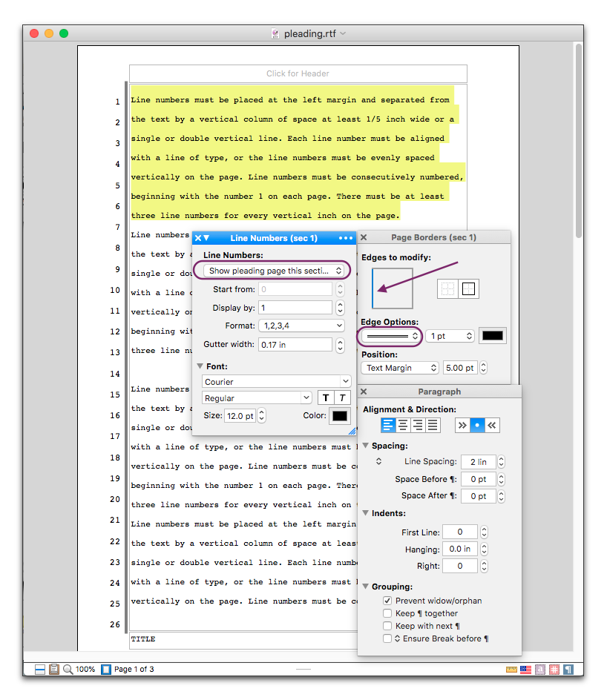Click the font Size 12.0 pt field
Screen dimensions: 607x700
[240, 416]
